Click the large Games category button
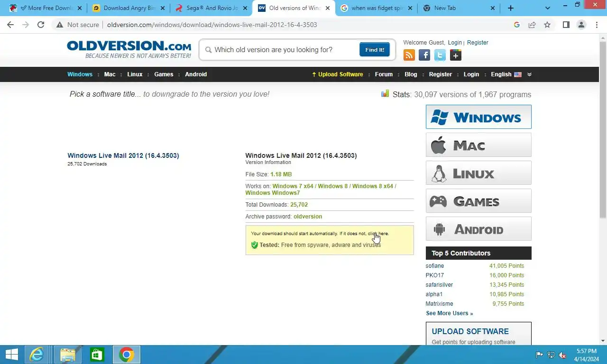Image resolution: width=607 pixels, height=364 pixels. [478, 201]
